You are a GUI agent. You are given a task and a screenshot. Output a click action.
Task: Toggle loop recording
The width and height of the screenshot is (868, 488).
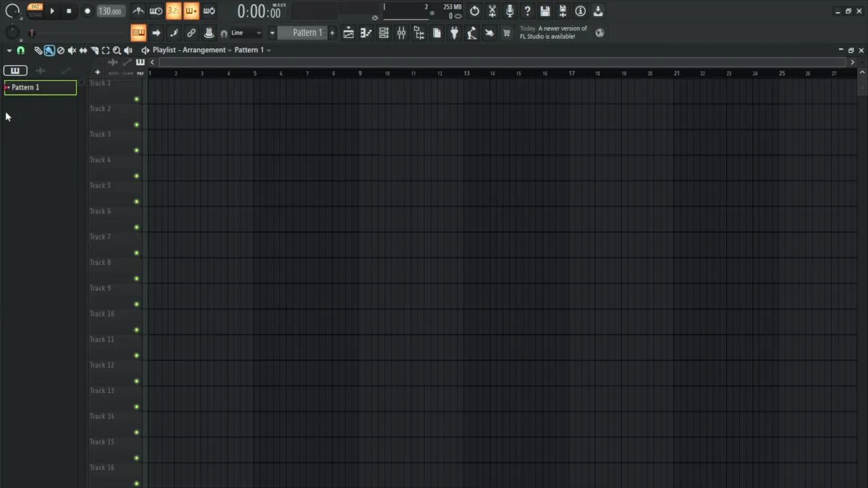(x=209, y=11)
